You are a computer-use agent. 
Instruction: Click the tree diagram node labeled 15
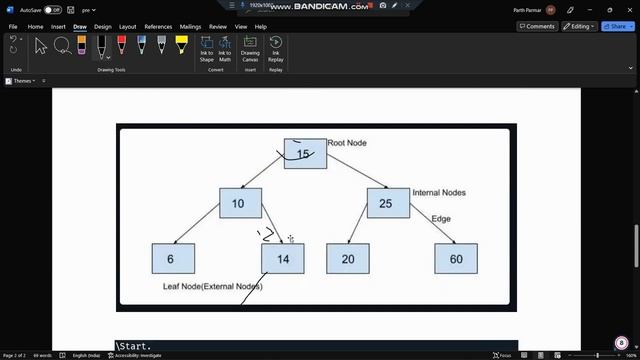coord(305,153)
